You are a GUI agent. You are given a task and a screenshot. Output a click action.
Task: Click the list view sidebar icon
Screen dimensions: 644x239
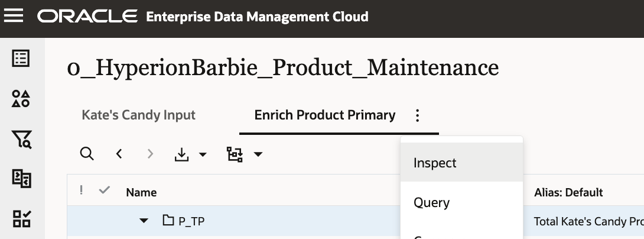[x=21, y=59]
